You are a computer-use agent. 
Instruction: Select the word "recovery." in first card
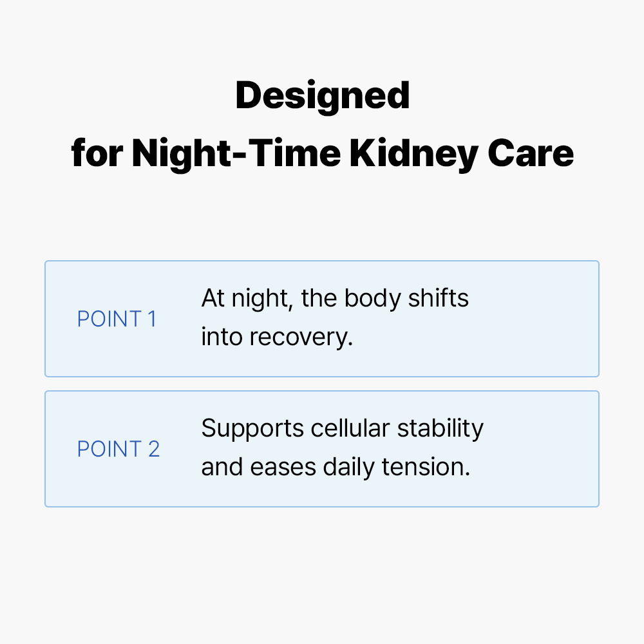(305, 337)
